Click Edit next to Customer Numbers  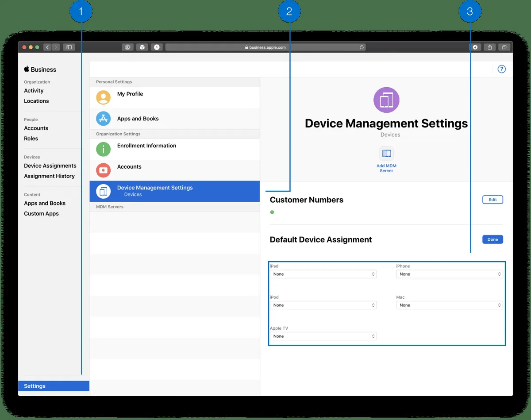(493, 200)
